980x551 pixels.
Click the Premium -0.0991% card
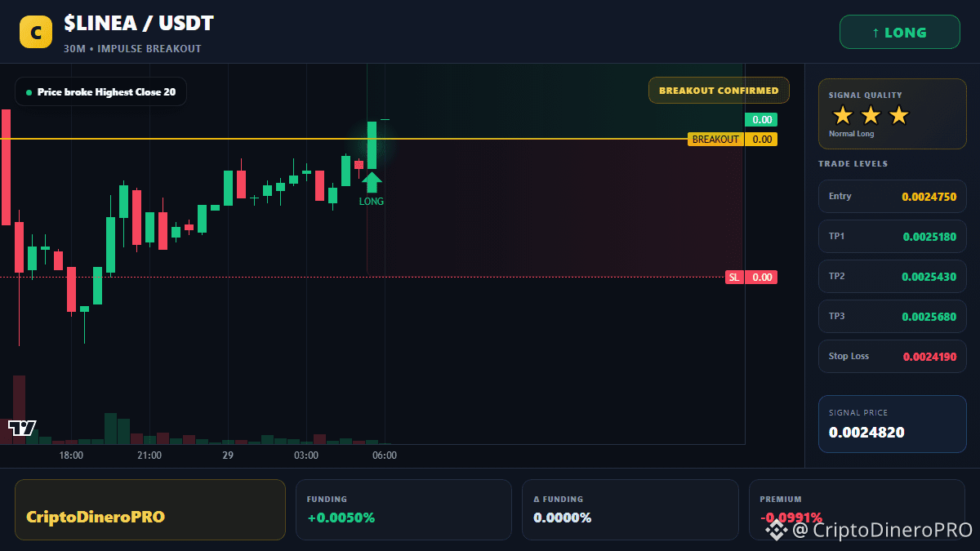[x=857, y=509]
